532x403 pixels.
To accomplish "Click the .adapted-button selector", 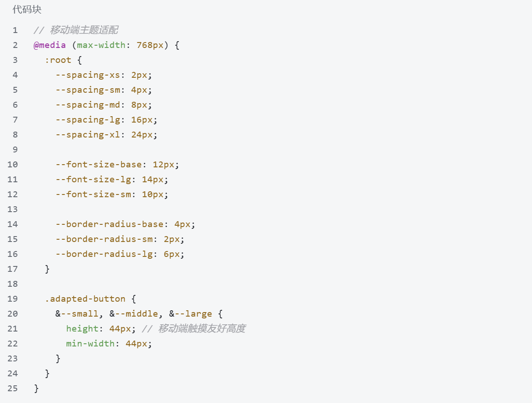I will [85, 299].
